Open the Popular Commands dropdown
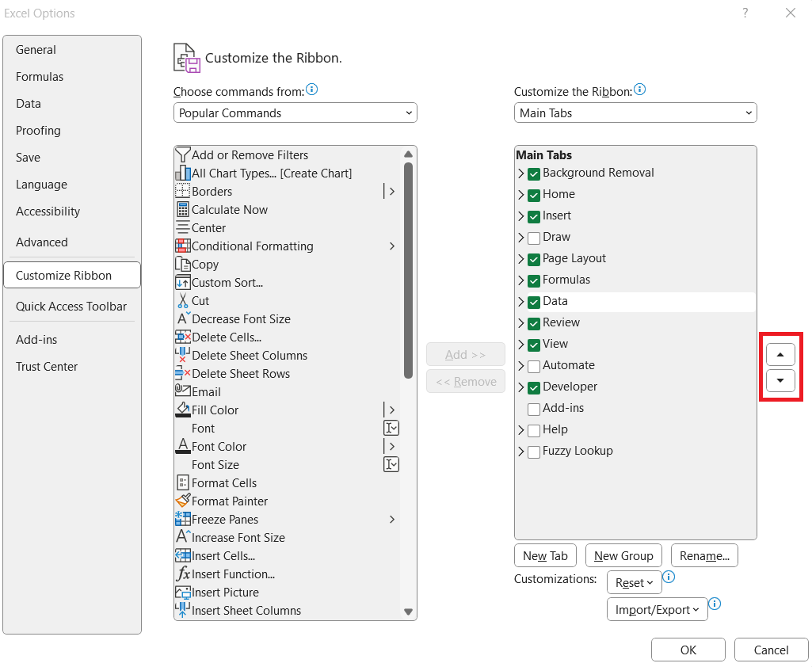Image resolution: width=812 pixels, height=667 pixels. (295, 113)
